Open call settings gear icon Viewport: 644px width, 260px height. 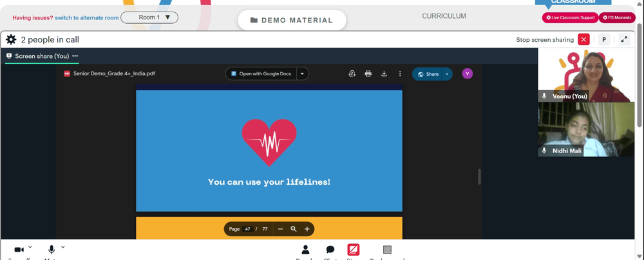coord(11,39)
